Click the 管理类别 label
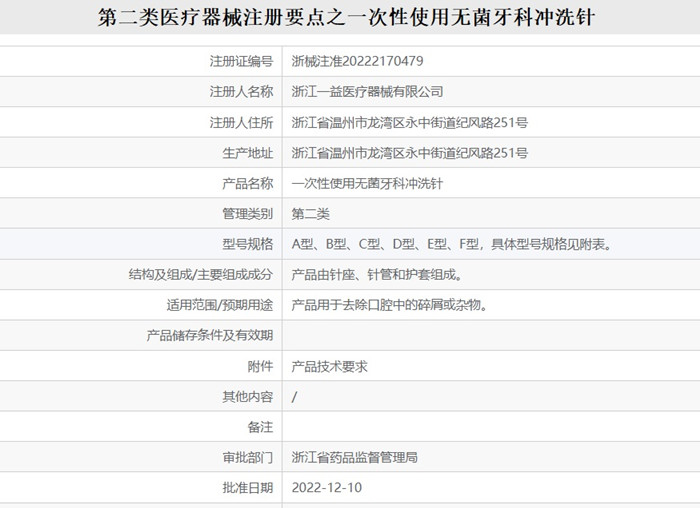Image resolution: width=700 pixels, height=508 pixels. pyautogui.click(x=248, y=214)
